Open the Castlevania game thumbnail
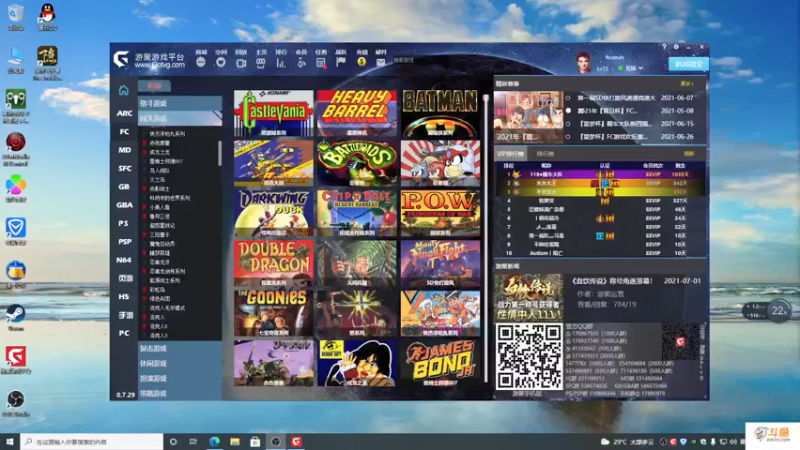The height and width of the screenshot is (450, 800). (x=274, y=113)
